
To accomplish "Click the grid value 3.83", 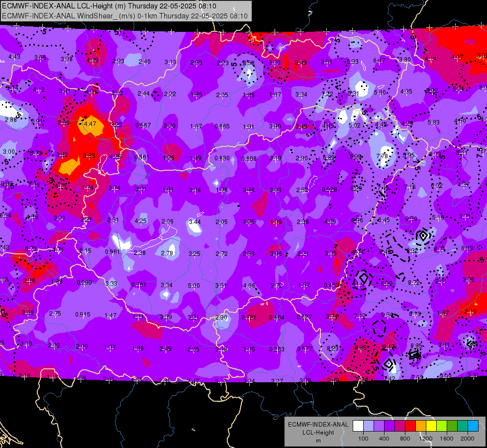I will pos(89,155).
